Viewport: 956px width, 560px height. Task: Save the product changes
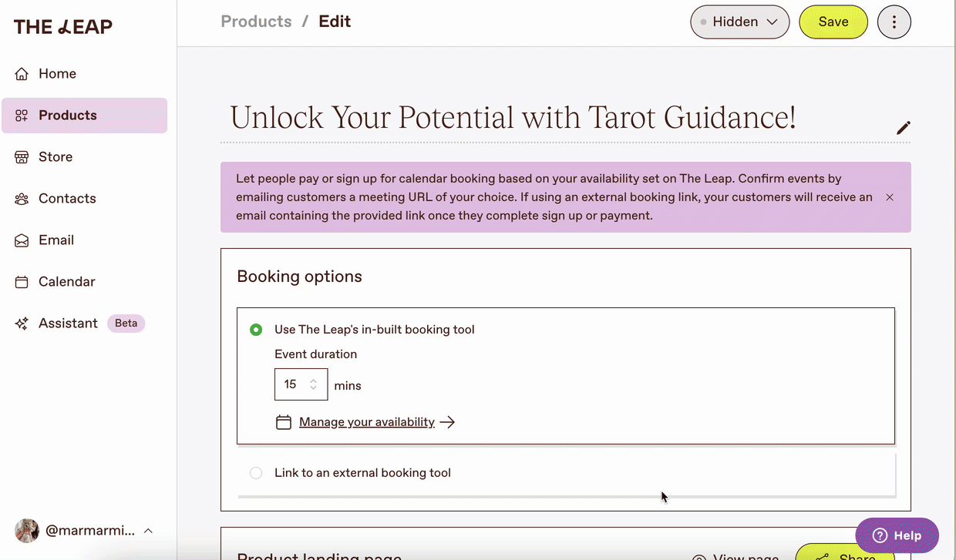tap(833, 22)
